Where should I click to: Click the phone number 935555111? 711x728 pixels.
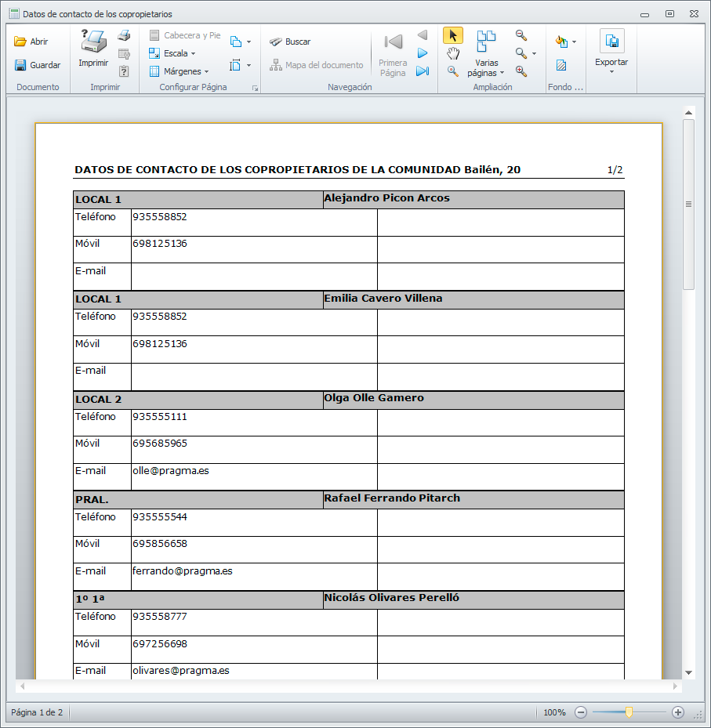click(160, 416)
